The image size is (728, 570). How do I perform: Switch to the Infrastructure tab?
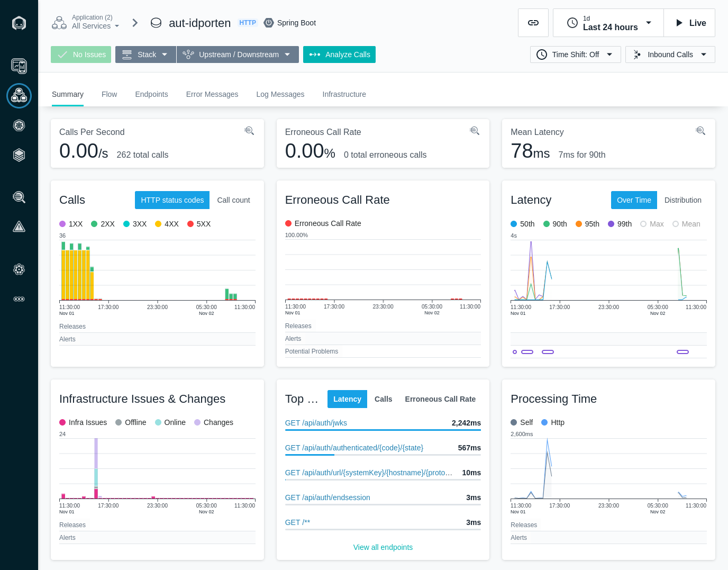click(x=344, y=94)
